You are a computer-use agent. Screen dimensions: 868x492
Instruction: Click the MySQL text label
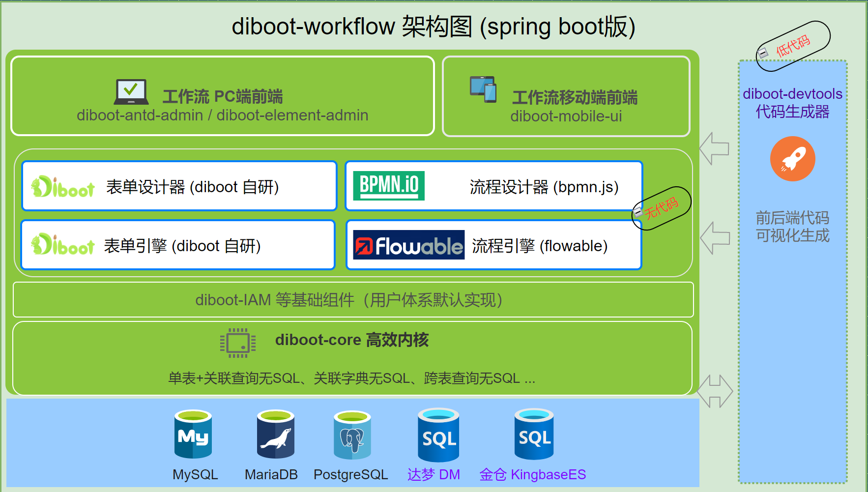[195, 474]
